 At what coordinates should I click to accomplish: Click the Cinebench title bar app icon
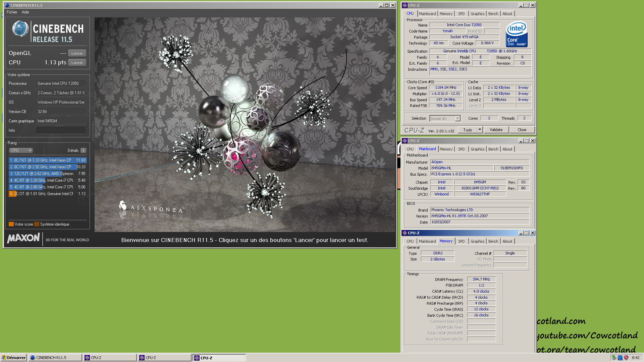tap(7, 5)
